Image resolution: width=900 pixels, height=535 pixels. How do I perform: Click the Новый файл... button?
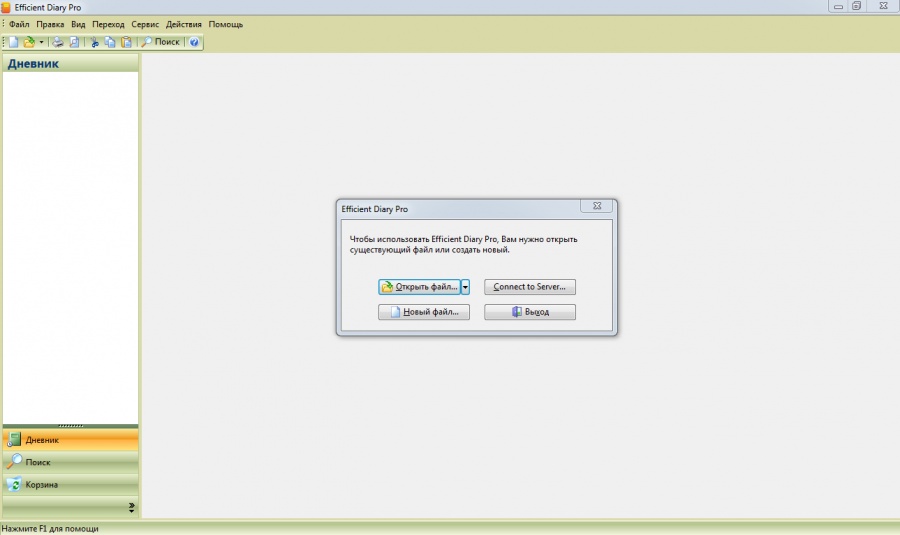tap(424, 312)
